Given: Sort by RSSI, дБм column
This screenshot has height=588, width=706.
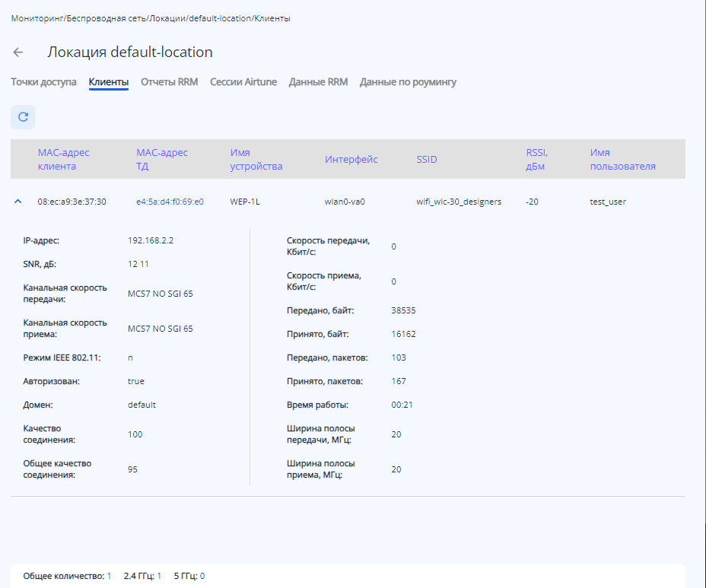Looking at the screenshot, I should [x=536, y=160].
